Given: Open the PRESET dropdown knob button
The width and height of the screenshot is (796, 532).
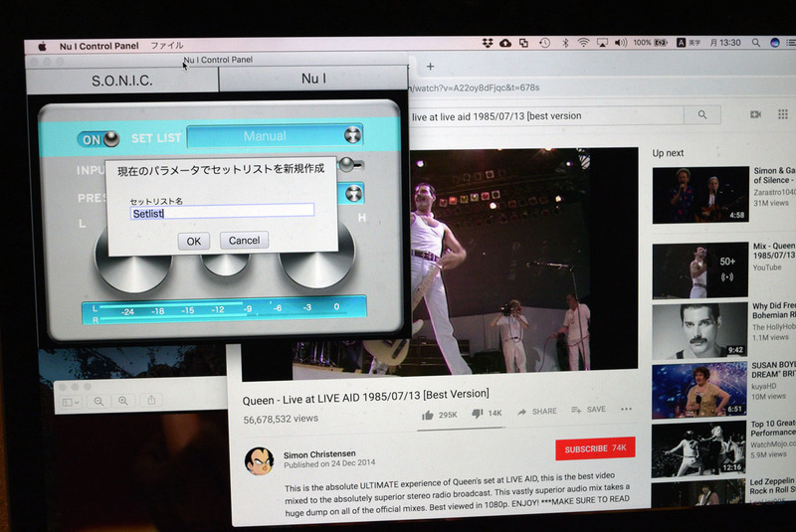Looking at the screenshot, I should coord(353,193).
